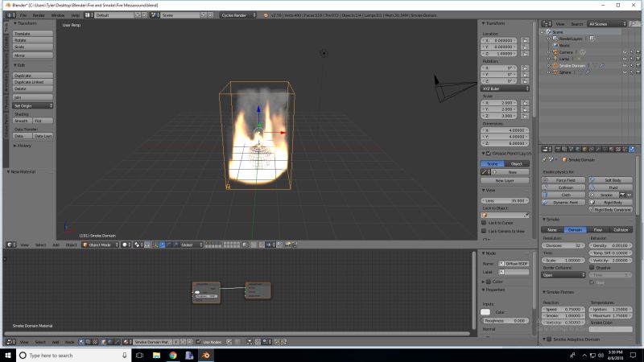Open the Set Origin dropdown
Image resolution: width=644 pixels, height=362 pixels.
coord(32,106)
